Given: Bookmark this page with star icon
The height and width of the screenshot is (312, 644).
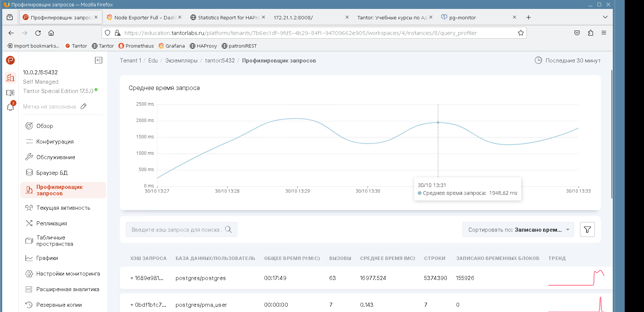Looking at the screenshot, I should coord(521,33).
